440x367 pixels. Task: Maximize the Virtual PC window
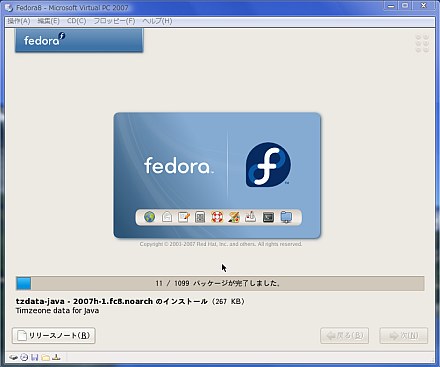click(x=405, y=6)
